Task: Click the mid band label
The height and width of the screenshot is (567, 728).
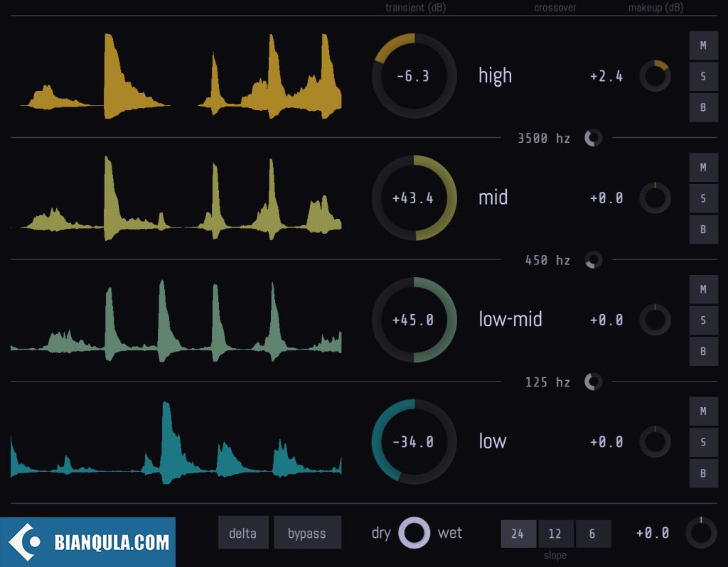Action: coord(493,198)
